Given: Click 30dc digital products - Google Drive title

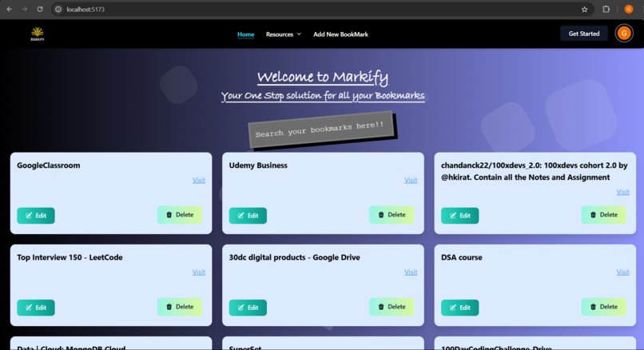Looking at the screenshot, I should pyautogui.click(x=295, y=257).
